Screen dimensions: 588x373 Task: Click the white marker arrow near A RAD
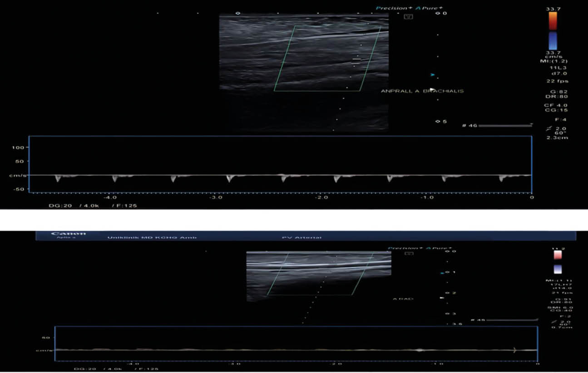coord(440,298)
